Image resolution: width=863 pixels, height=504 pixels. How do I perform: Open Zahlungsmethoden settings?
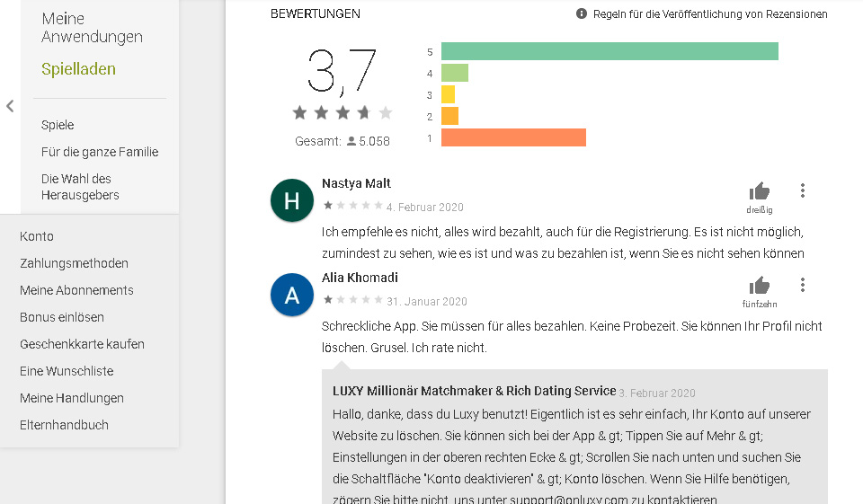pyautogui.click(x=74, y=263)
